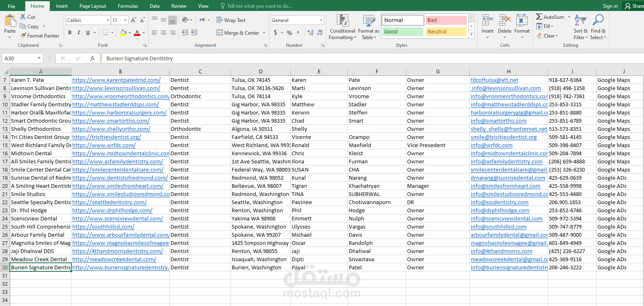The width and height of the screenshot is (644, 306).
Task: Toggle Bold formatting
Action: (70, 32)
